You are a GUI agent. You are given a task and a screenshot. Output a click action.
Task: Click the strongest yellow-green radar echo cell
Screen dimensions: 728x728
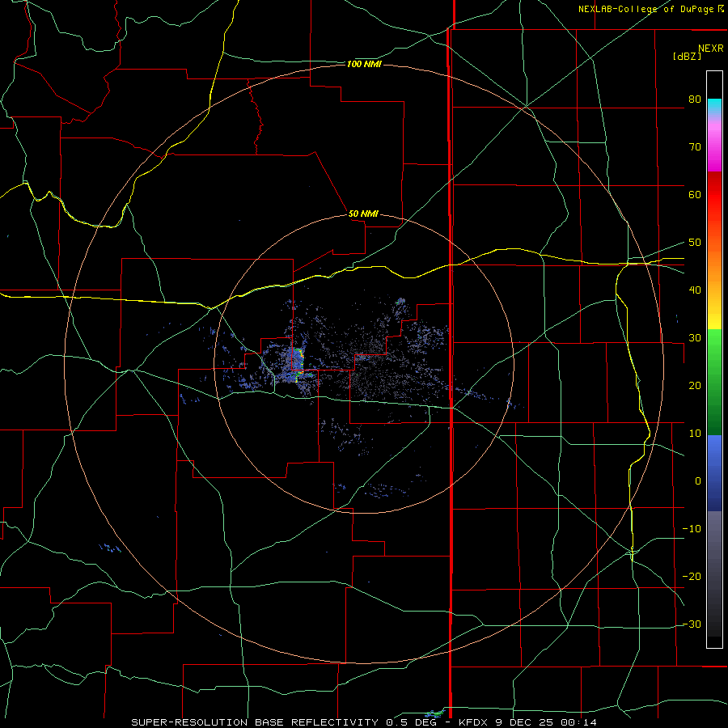[x=299, y=366]
